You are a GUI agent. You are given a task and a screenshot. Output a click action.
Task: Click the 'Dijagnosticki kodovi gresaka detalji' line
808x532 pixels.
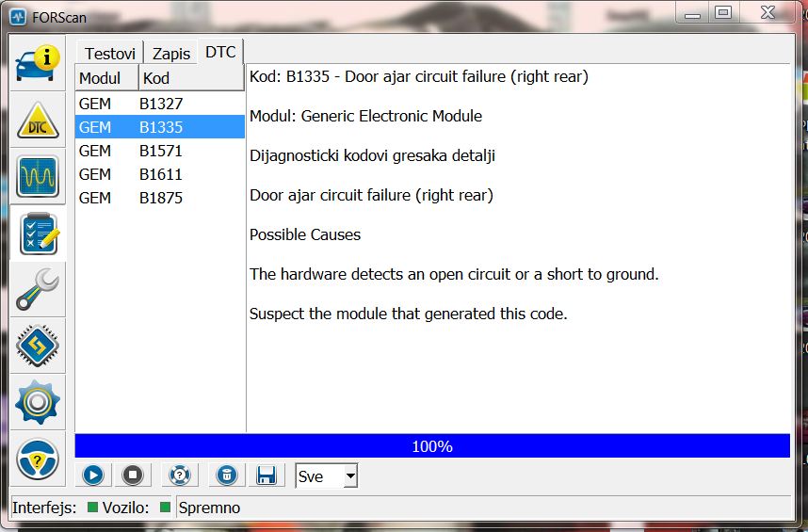point(372,155)
